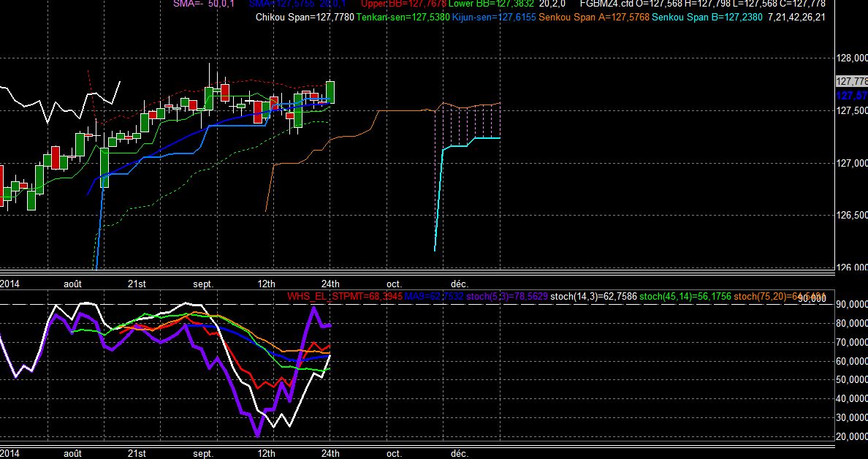Image resolution: width=868 pixels, height=459 pixels.
Task: Click the WHS_EL_STPMT=68,3945 indicator label
Action: (344, 297)
